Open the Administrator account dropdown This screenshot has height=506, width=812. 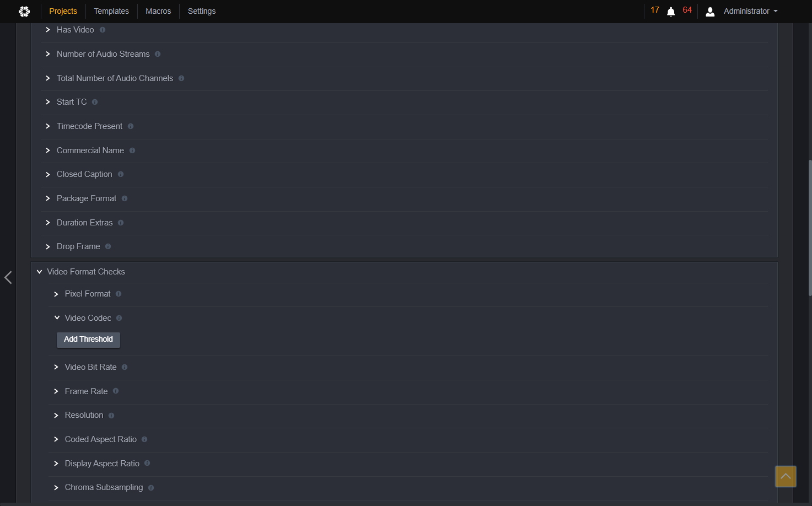tap(751, 11)
